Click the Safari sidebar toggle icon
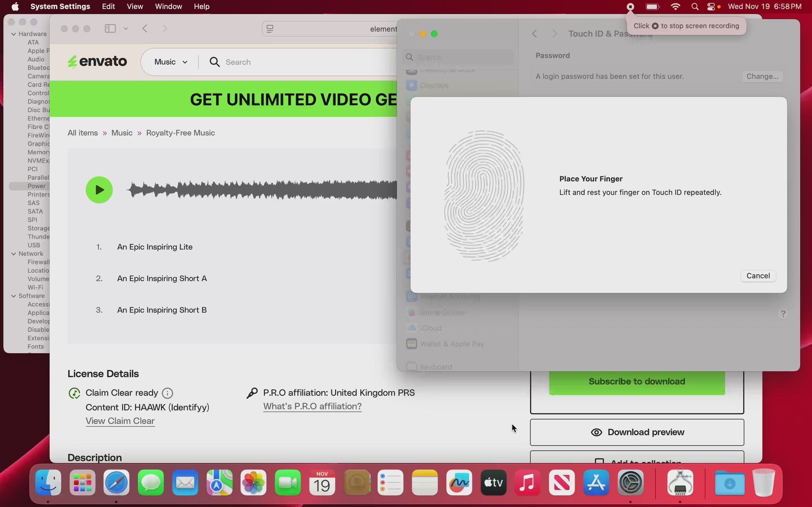This screenshot has height=507, width=812. click(x=111, y=28)
